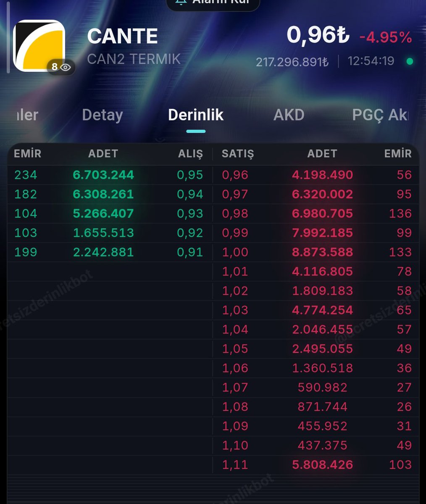Select sell quantity 1.809.183
426x504 pixels.
[323, 291]
